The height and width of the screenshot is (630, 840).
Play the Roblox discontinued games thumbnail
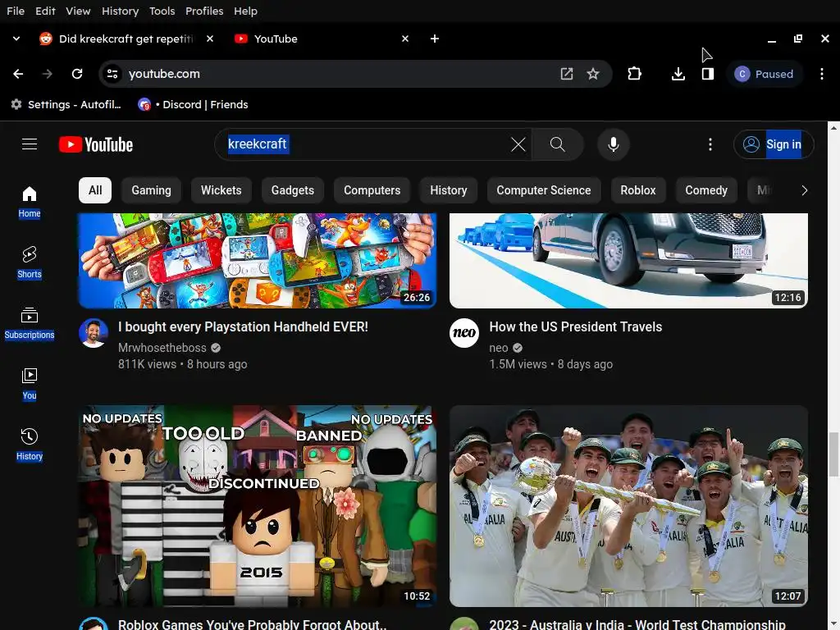click(258, 506)
